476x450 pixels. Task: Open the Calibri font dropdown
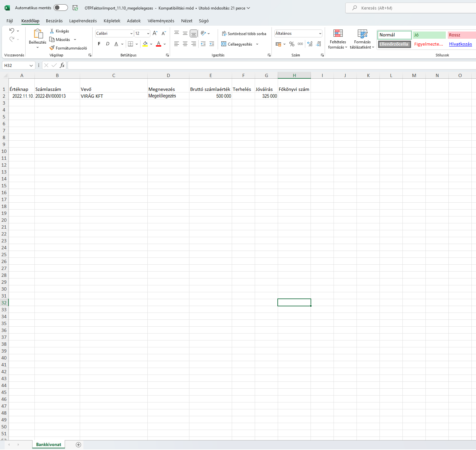tap(131, 33)
